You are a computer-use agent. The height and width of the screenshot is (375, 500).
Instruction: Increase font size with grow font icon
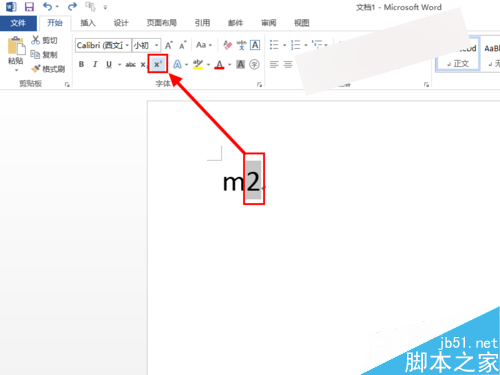[169, 45]
